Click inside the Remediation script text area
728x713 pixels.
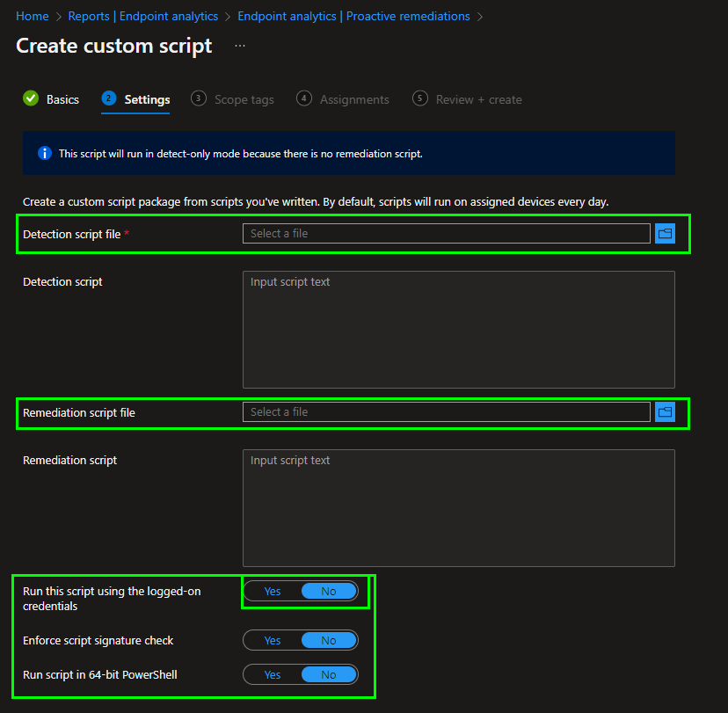[x=458, y=508]
